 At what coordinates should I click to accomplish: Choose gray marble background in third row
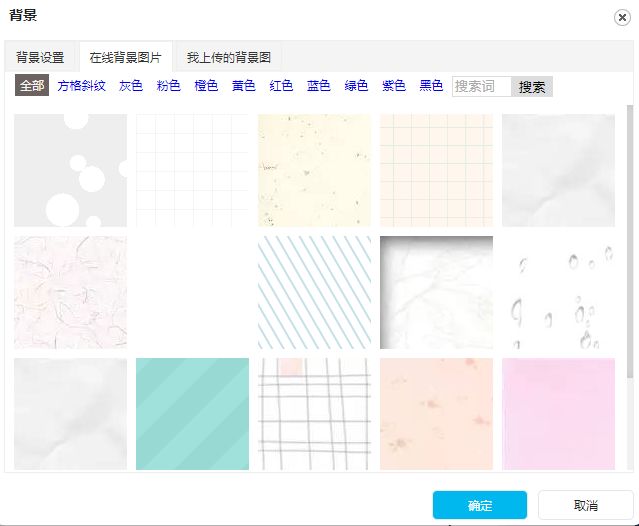(71, 414)
